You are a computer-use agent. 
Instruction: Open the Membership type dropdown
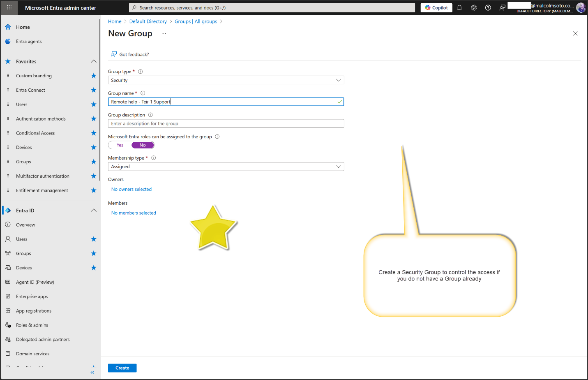point(226,167)
